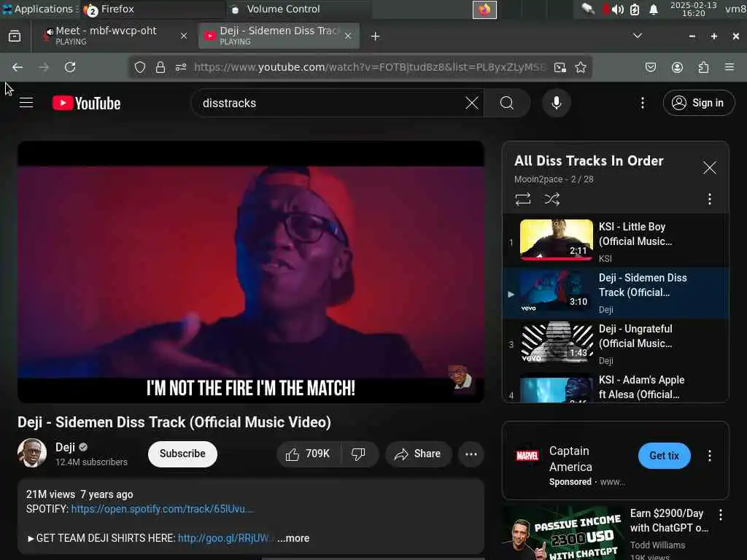Reload the current page
The image size is (747, 560).
(x=70, y=67)
